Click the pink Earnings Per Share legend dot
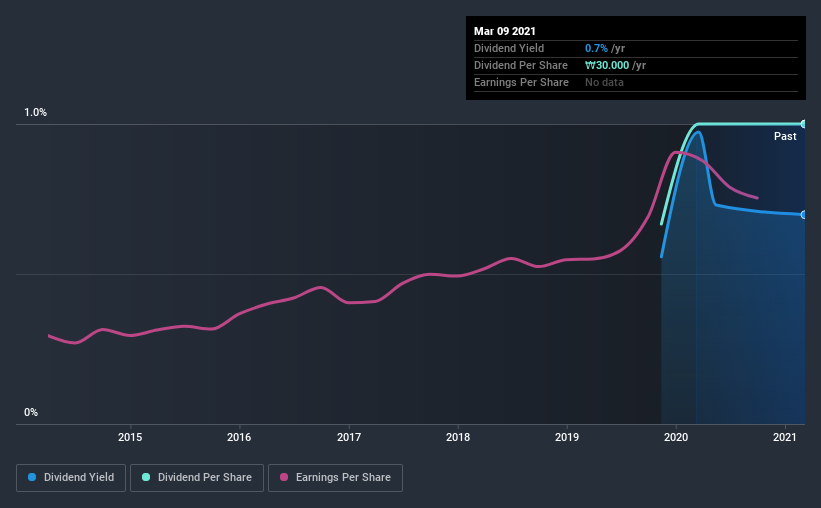 click(284, 477)
